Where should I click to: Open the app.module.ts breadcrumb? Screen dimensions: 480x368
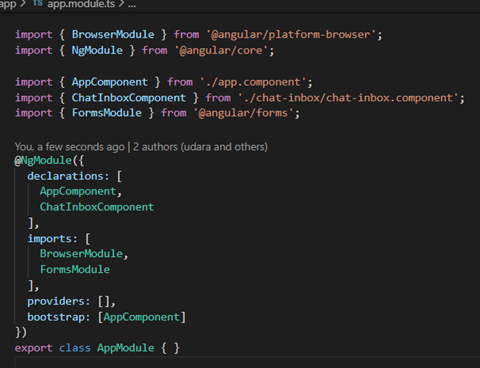pos(81,4)
